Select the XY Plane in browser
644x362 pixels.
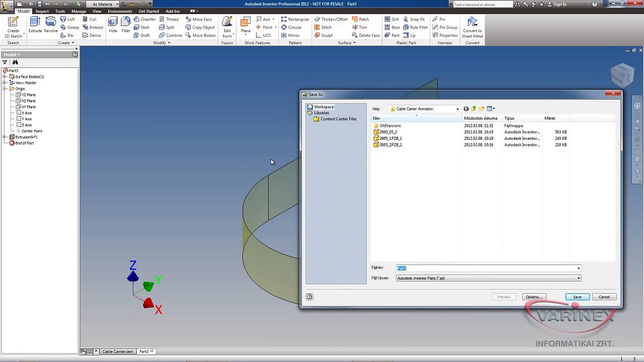(x=26, y=107)
